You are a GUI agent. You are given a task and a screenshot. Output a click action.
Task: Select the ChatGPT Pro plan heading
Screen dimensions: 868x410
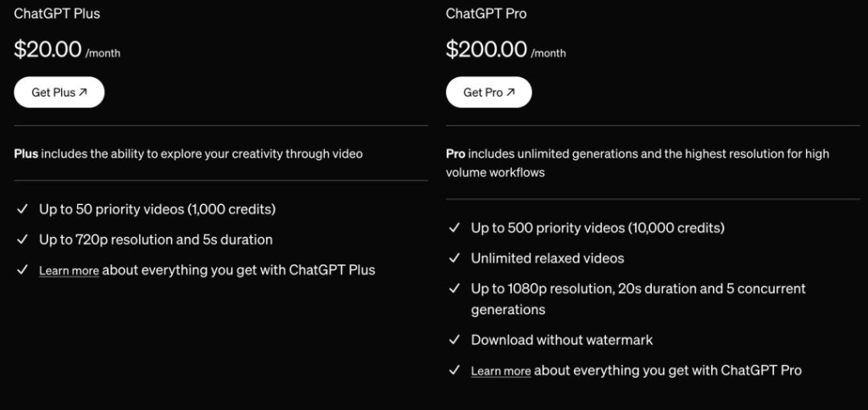point(486,14)
